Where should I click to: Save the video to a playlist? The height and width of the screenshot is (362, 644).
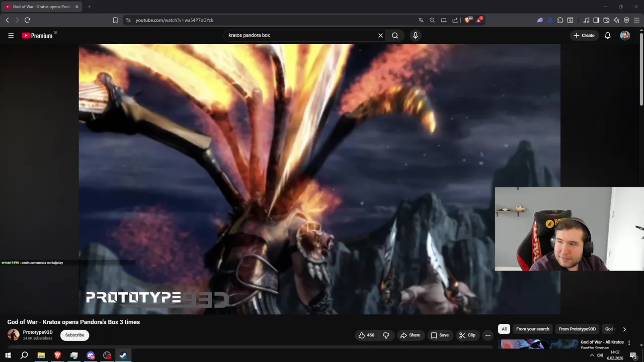click(440, 335)
